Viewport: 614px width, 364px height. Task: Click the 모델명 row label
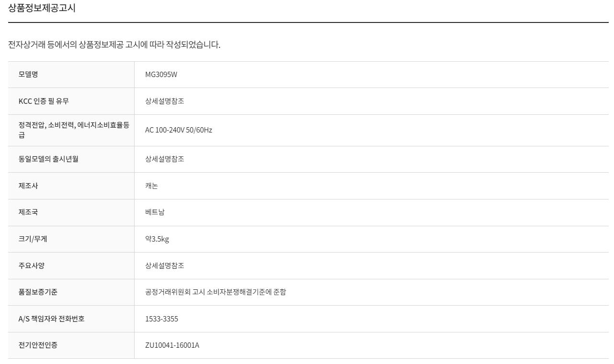pyautogui.click(x=28, y=75)
